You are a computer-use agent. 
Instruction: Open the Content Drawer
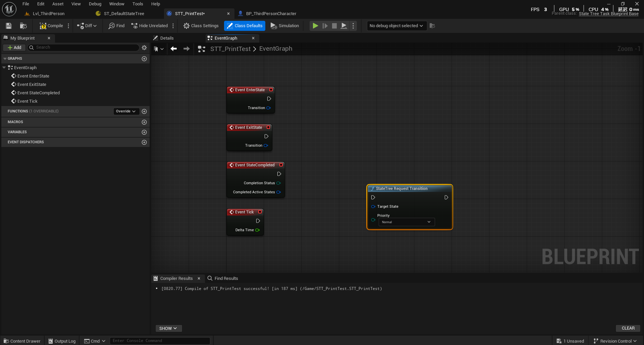(22, 341)
